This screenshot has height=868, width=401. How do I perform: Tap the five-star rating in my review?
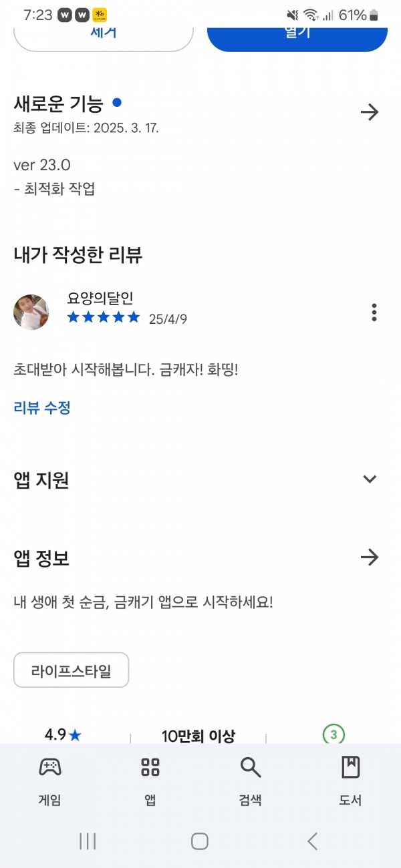(104, 317)
